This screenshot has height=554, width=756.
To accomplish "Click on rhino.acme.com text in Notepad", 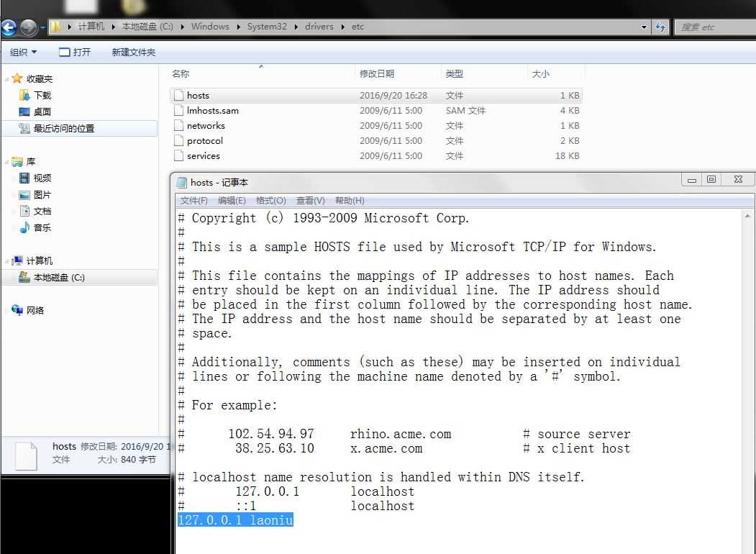I will click(401, 434).
